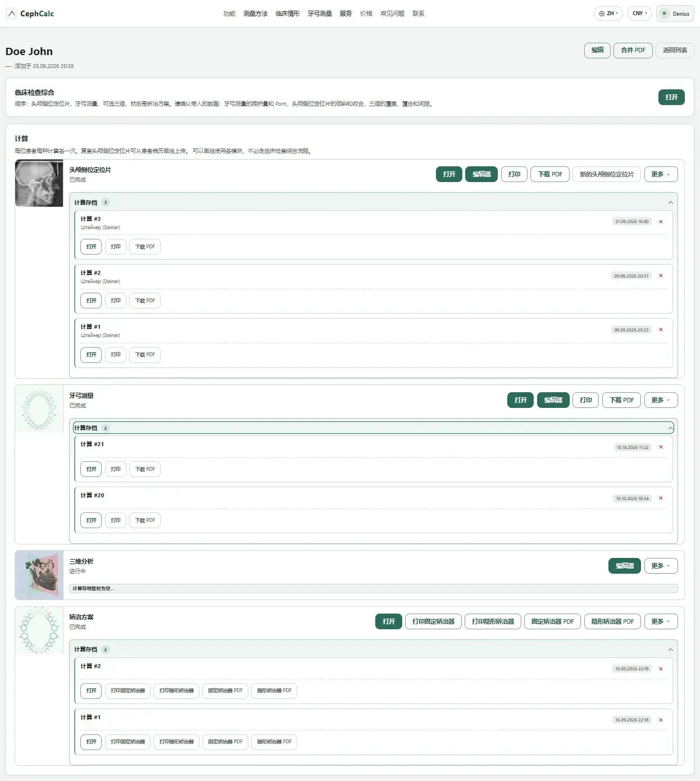
Task: Expand 更多 menu for 三维分析
Action: point(661,566)
